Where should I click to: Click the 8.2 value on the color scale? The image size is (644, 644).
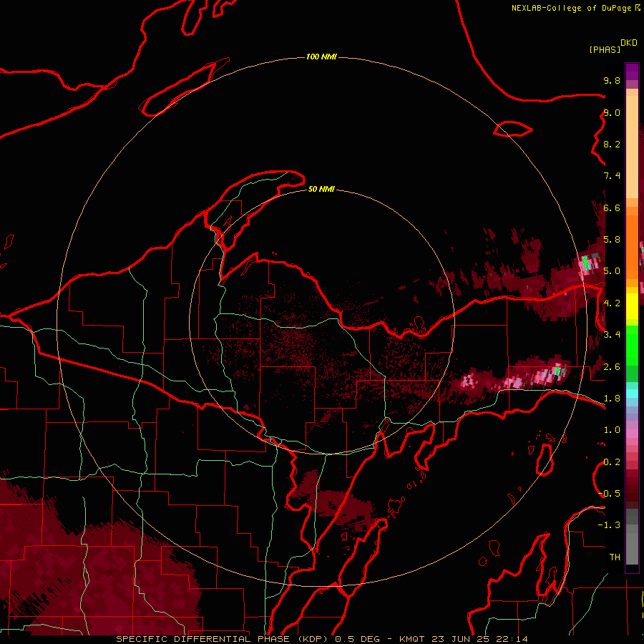(x=612, y=144)
